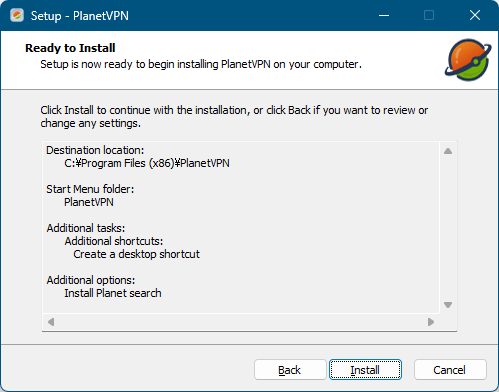Click the 'Additional tasks:' line

(86, 228)
